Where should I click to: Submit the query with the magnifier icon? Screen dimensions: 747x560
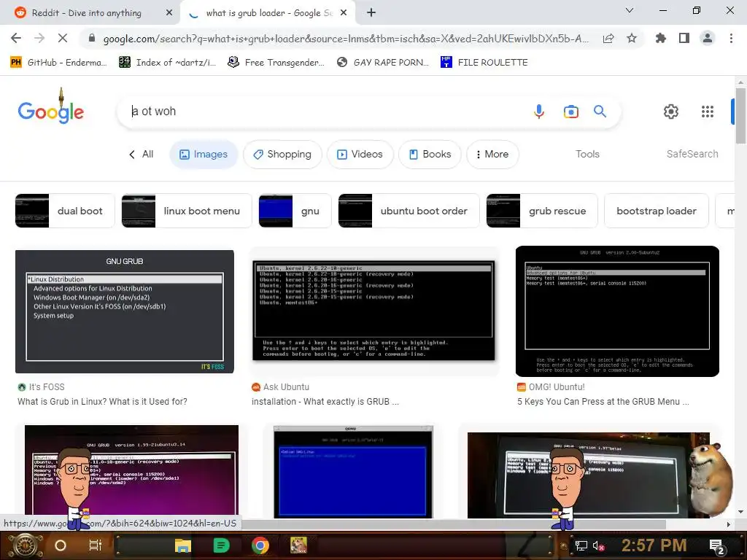click(600, 112)
